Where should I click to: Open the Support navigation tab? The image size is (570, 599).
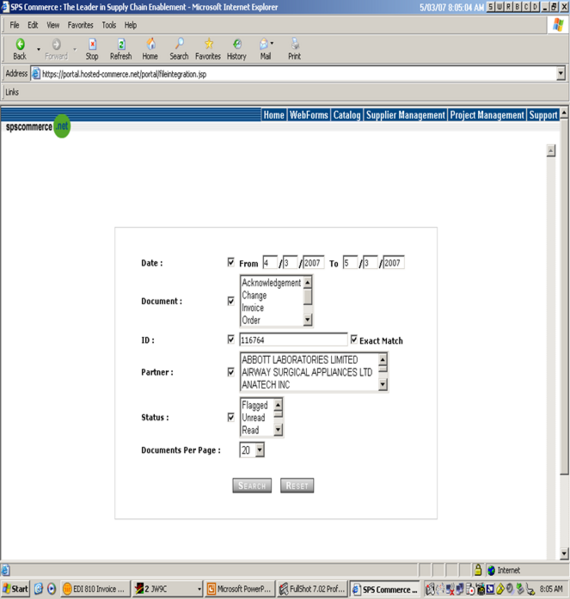pyautogui.click(x=543, y=115)
